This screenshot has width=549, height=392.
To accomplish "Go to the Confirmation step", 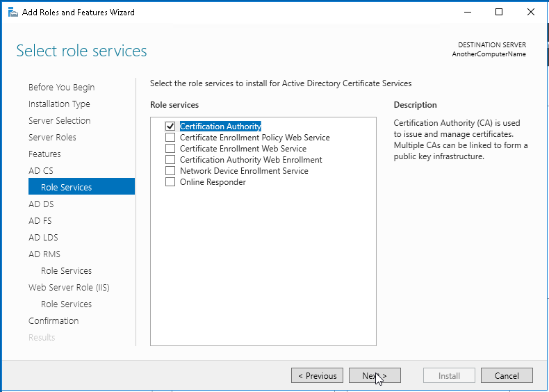I will (54, 321).
